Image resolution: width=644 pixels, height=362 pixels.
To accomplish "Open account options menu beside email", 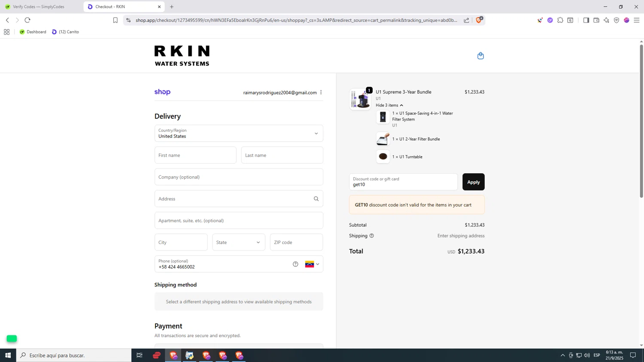I will pyautogui.click(x=321, y=93).
